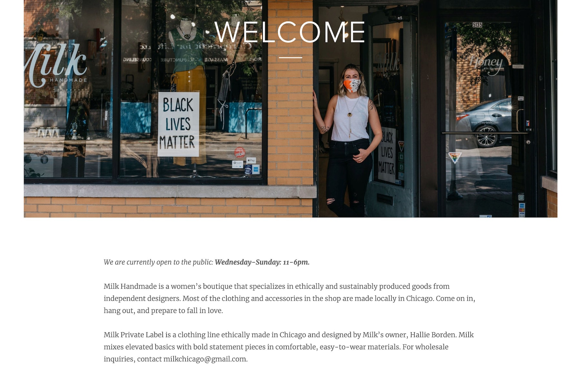Click the large Black Lives Matter window sign
The height and width of the screenshot is (377, 588).
point(178,124)
